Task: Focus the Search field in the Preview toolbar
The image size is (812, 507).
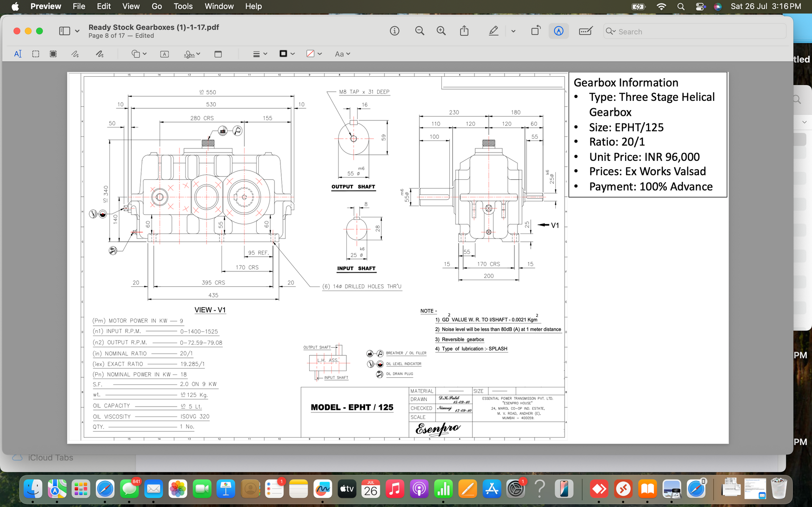Action: (695, 31)
